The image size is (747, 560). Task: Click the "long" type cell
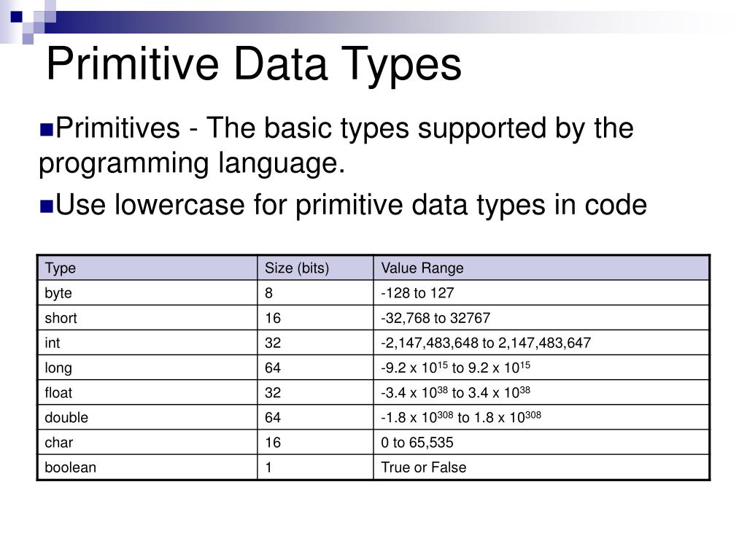[58, 367]
